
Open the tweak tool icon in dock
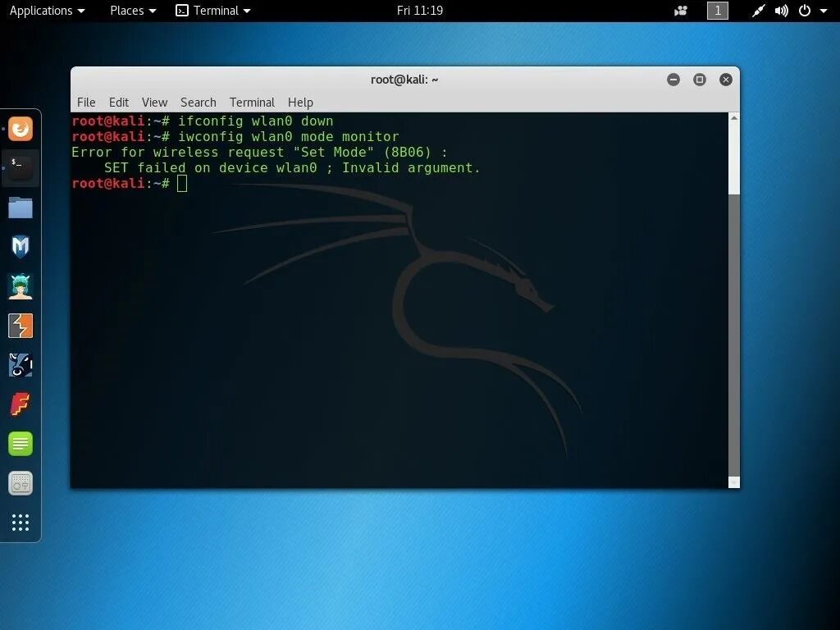[21, 483]
